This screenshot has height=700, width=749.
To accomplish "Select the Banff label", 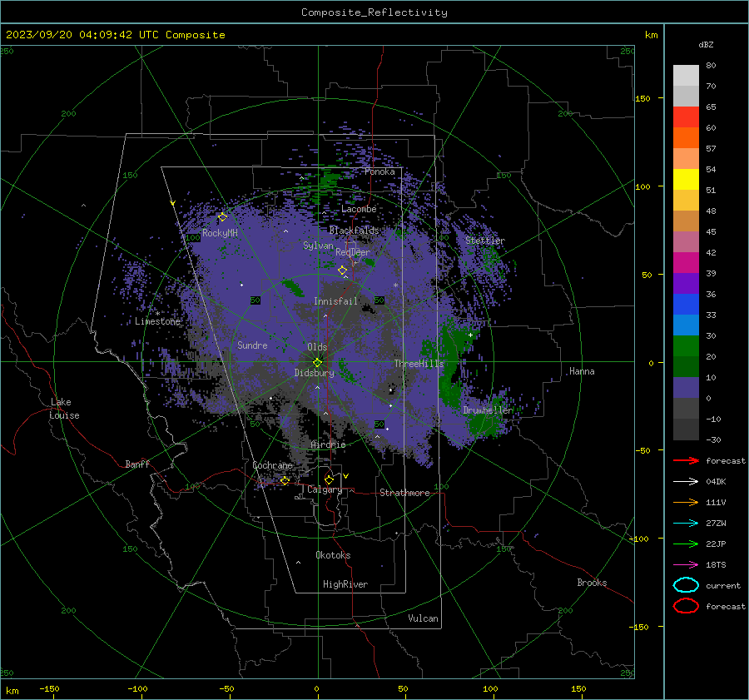I will click(137, 464).
